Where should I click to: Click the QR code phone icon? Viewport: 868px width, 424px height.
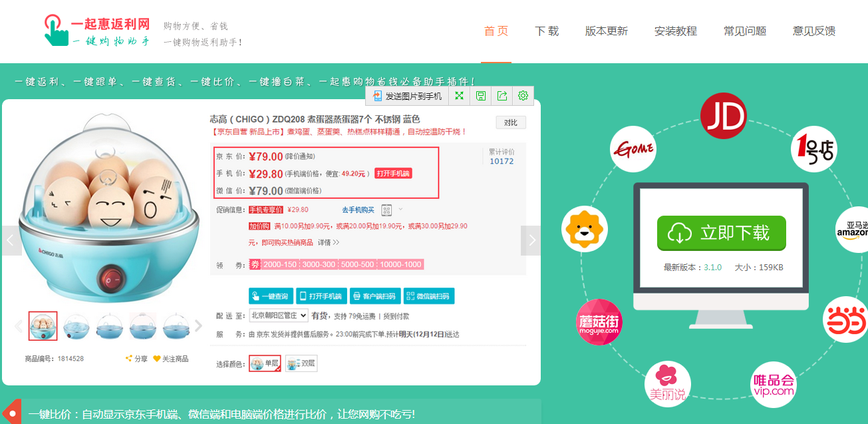pyautogui.click(x=386, y=210)
